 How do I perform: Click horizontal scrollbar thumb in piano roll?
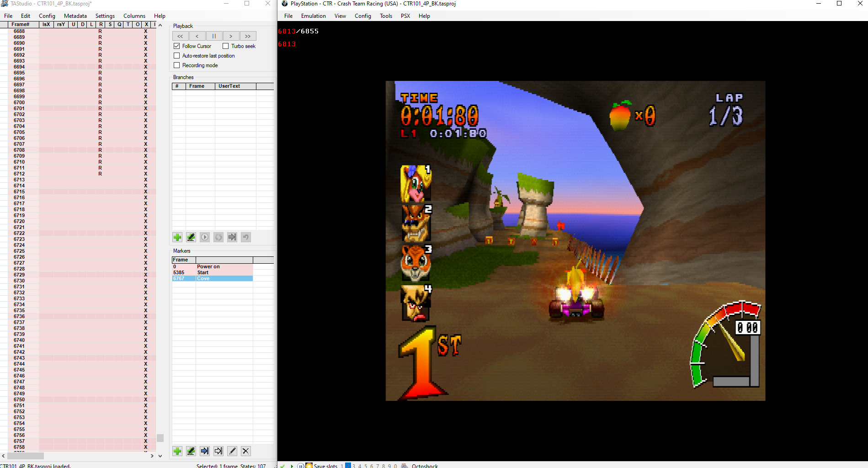coord(26,456)
